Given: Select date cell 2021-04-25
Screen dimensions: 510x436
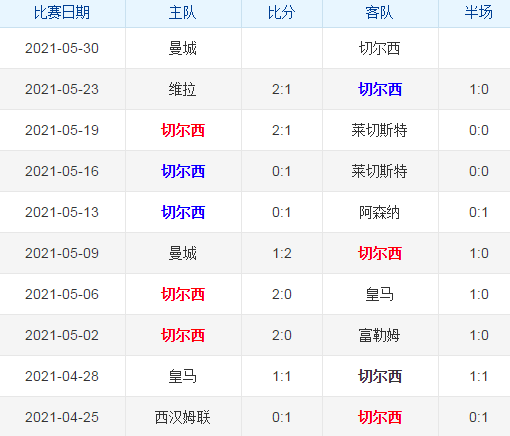Looking at the screenshot, I should [x=62, y=417].
